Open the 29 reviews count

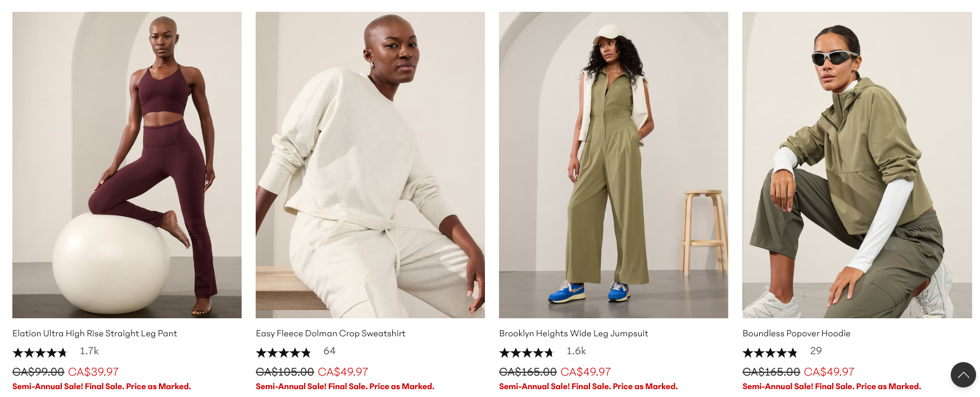(x=816, y=351)
